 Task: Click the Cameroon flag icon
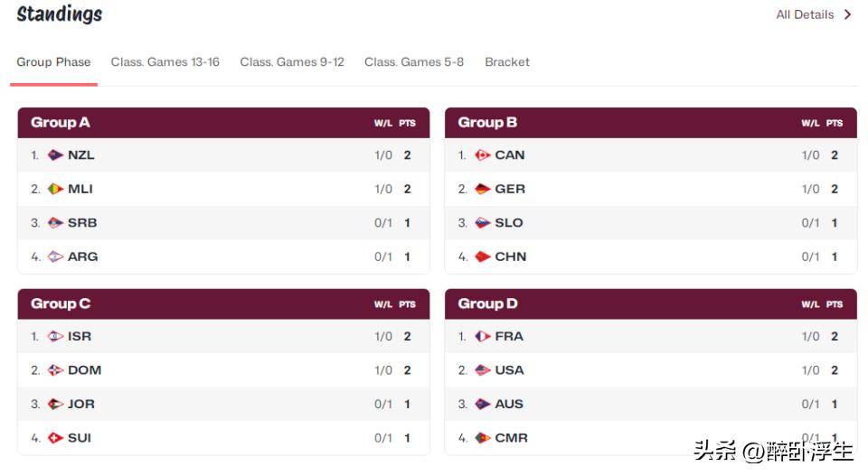tap(483, 438)
